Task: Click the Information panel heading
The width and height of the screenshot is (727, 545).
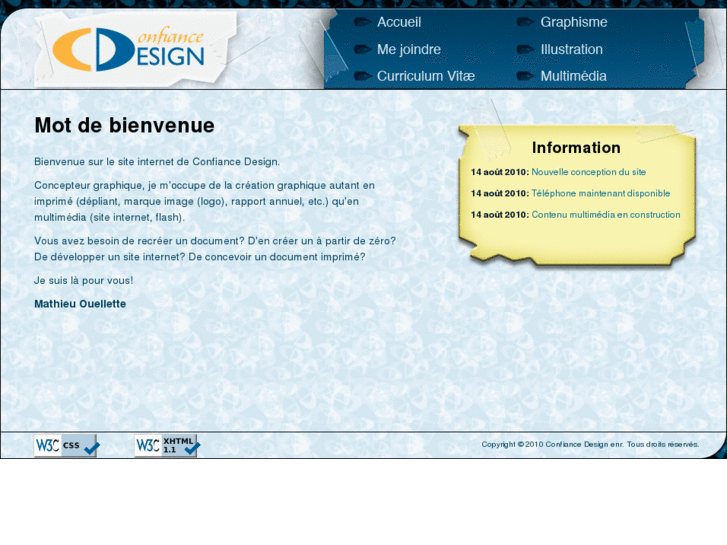Action: tap(576, 147)
